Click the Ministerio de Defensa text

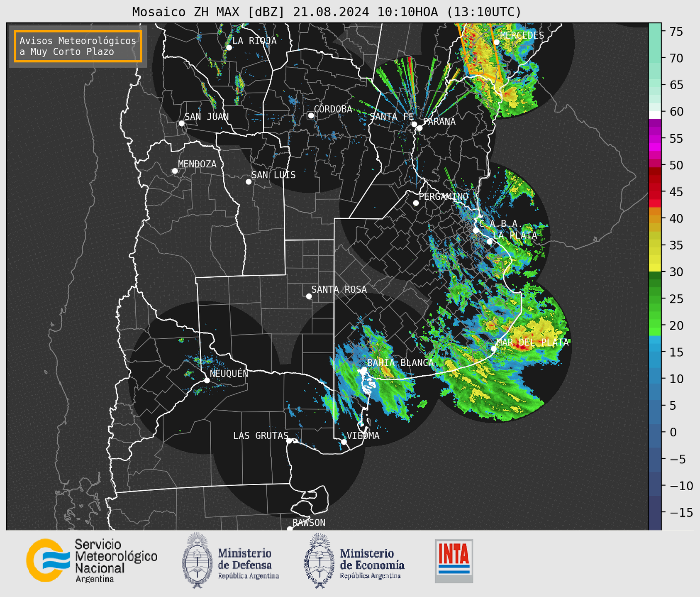coord(248,564)
